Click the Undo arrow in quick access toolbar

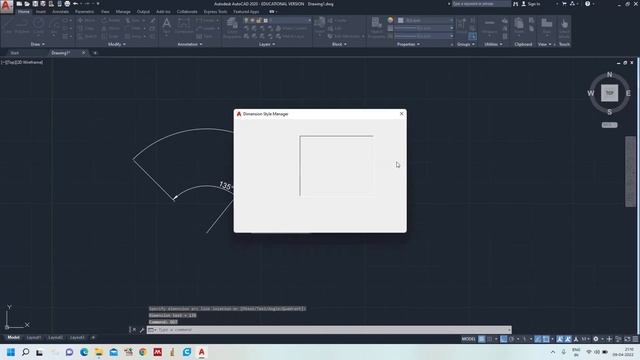click(76, 4)
